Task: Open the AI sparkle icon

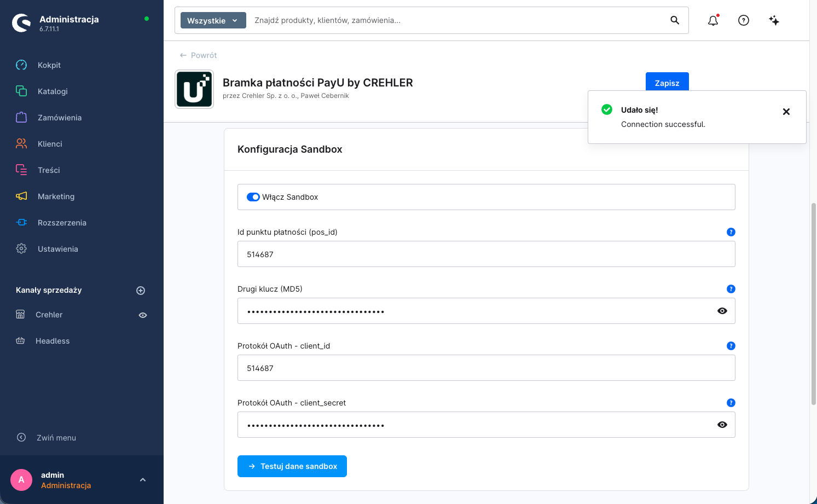Action: coord(774,20)
